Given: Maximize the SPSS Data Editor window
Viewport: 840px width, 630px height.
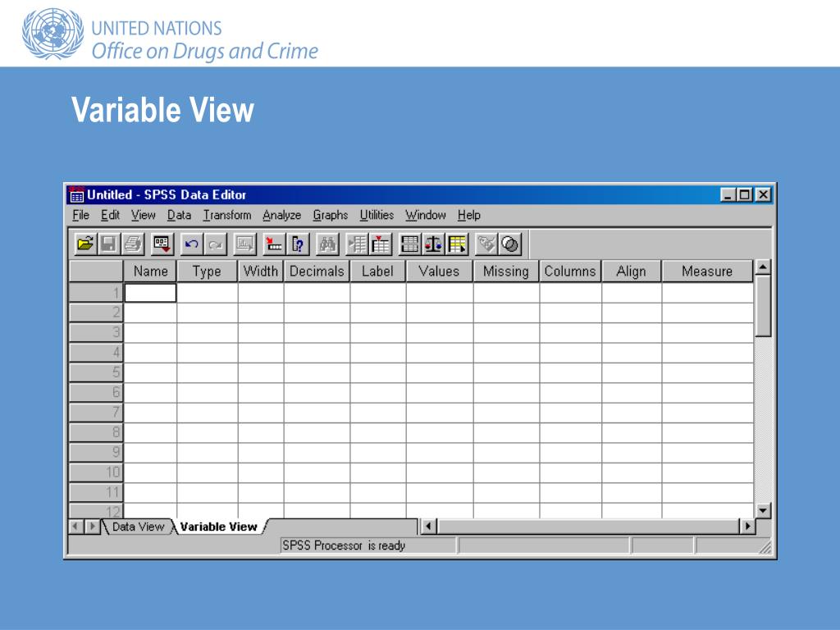Looking at the screenshot, I should point(745,194).
